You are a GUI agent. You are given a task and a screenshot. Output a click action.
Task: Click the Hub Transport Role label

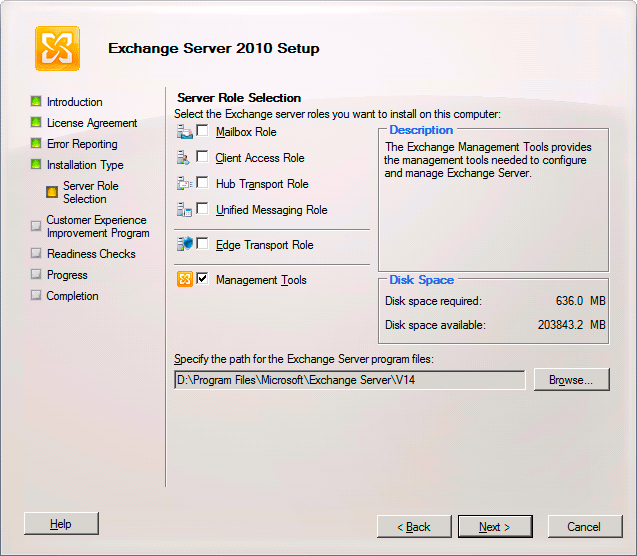pos(262,184)
